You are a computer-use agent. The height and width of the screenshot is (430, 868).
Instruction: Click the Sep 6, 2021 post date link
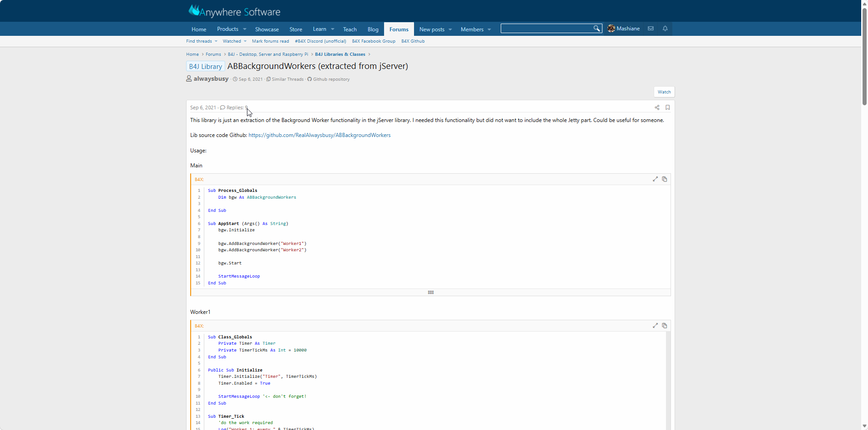(x=203, y=108)
